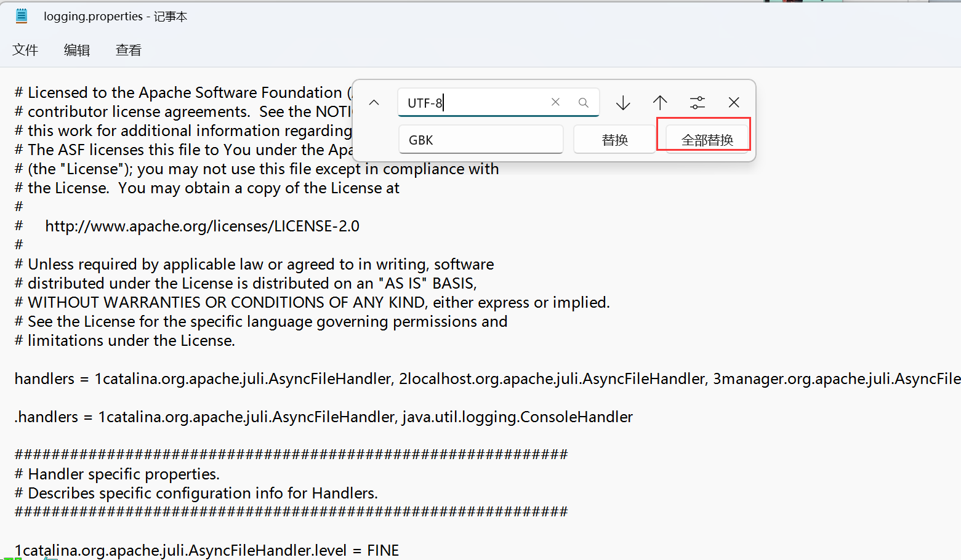
Task: Place cursor in the .handlers line
Action: (x=324, y=417)
